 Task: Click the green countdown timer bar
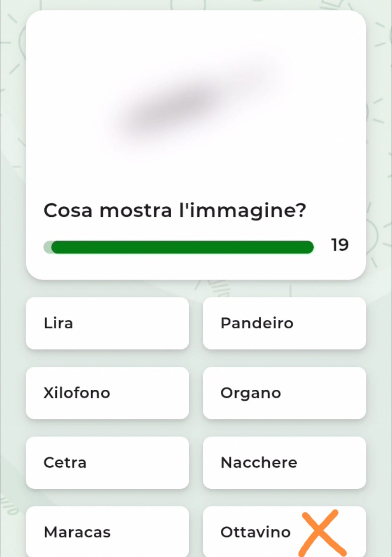[182, 247]
